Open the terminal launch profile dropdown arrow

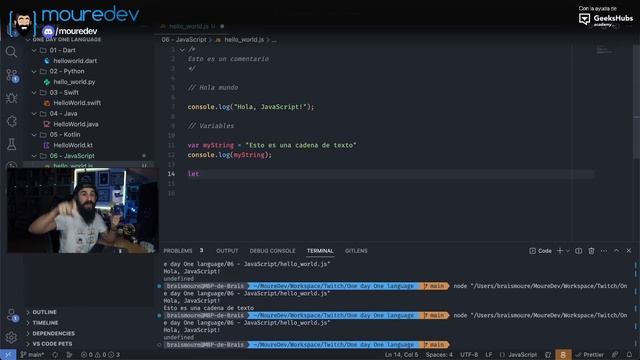pyautogui.click(x=567, y=251)
